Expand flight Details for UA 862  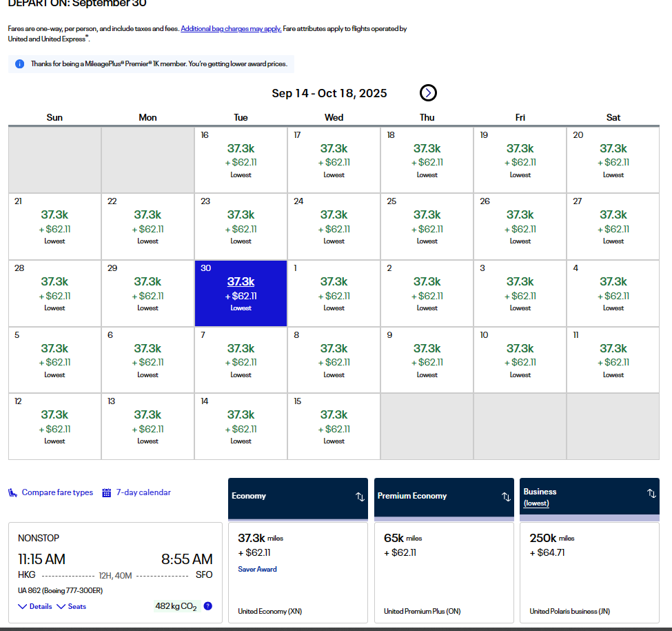point(35,606)
